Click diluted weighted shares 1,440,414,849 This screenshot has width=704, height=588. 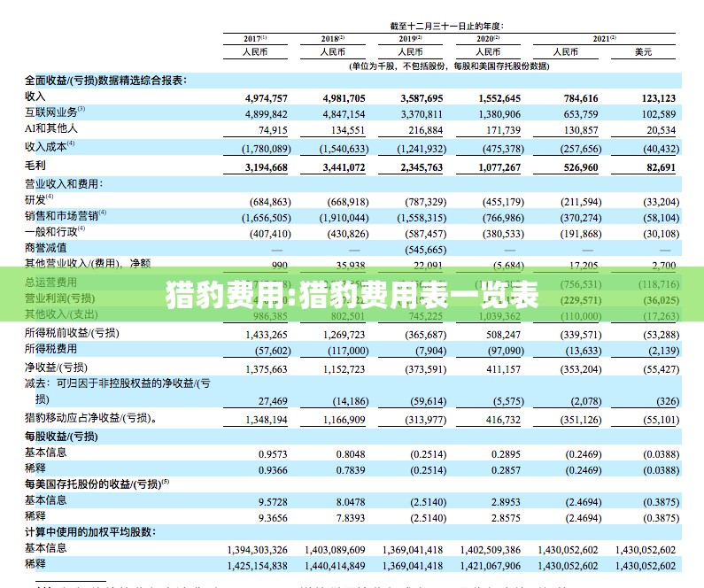(335, 566)
